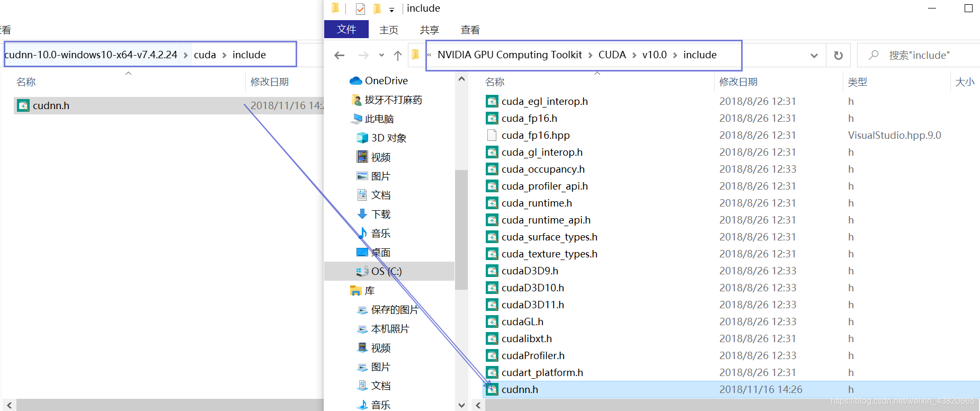
Task: Expand chevron after v10.0 in breadcrumb
Action: [x=675, y=55]
